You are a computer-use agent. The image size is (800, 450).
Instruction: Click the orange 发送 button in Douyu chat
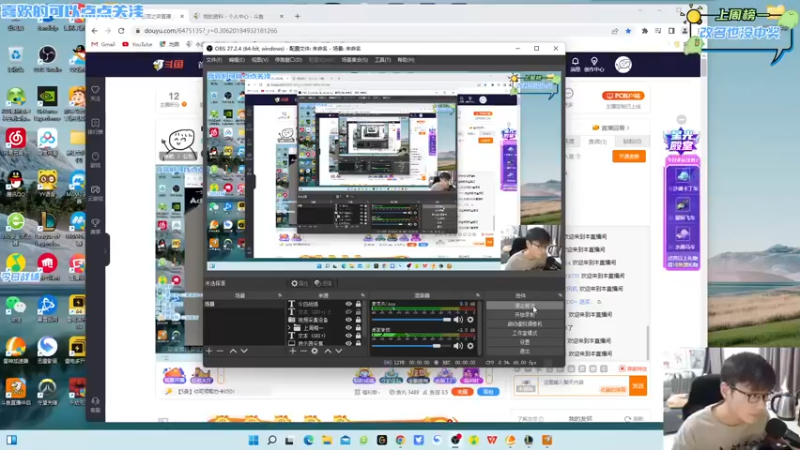pyautogui.click(x=638, y=386)
